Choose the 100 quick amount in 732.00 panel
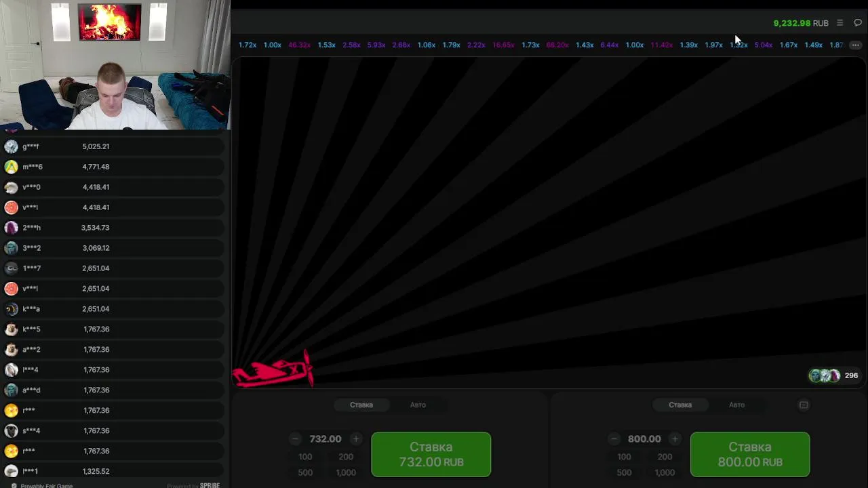 point(305,457)
